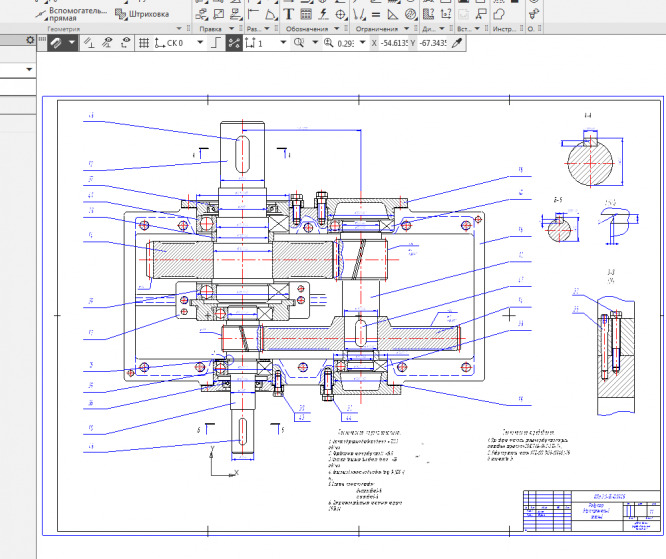Click the eyedropper icon beside Y coordinate

(459, 44)
